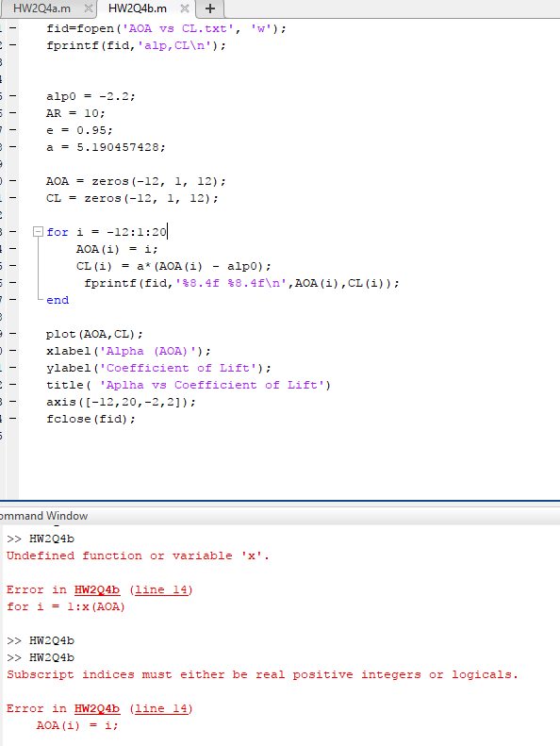
Task: Click 'for i = 1:x(AOA)' error line
Action: tap(66, 607)
